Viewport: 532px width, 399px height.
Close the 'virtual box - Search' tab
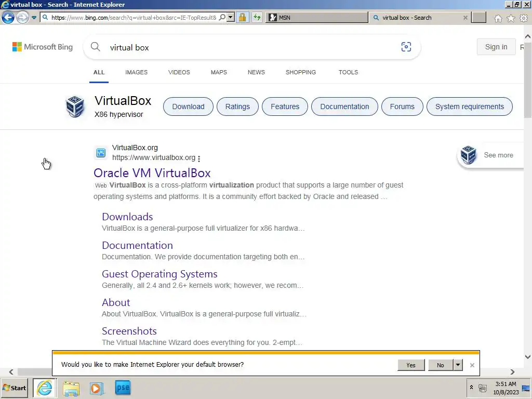(465, 18)
